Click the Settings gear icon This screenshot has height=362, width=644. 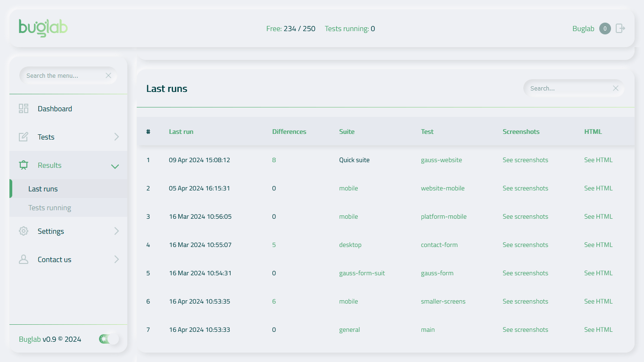click(x=24, y=231)
